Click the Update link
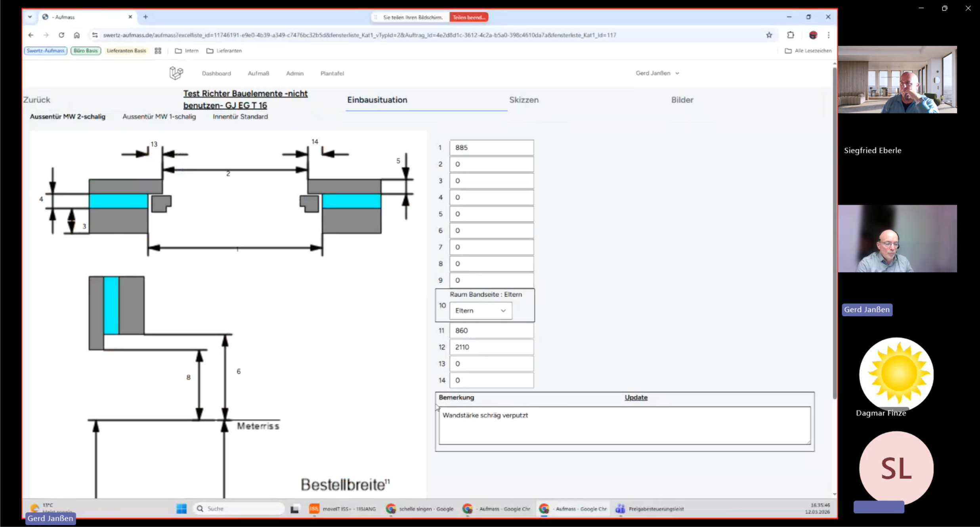The image size is (980, 527). click(636, 397)
